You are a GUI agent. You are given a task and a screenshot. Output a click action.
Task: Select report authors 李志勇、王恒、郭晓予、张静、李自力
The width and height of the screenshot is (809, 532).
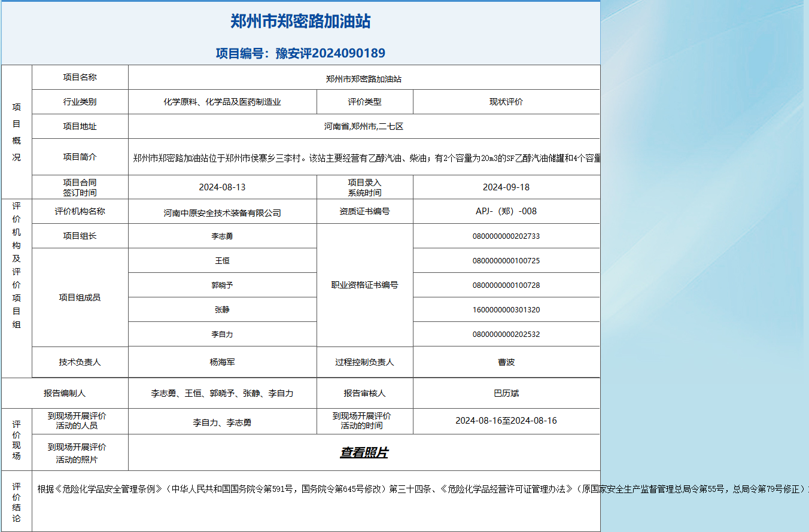(222, 393)
